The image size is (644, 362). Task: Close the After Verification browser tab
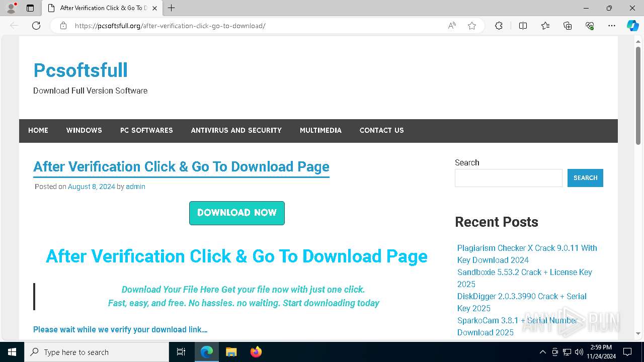pos(154,8)
